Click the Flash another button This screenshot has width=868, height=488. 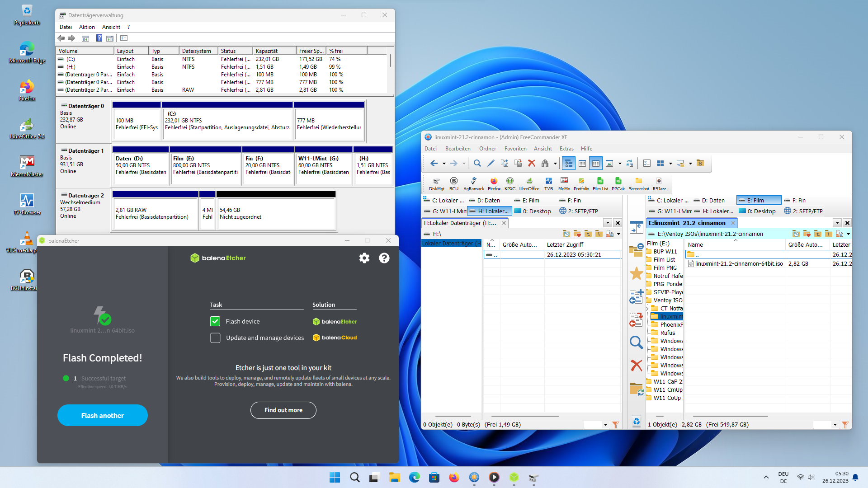(x=103, y=415)
